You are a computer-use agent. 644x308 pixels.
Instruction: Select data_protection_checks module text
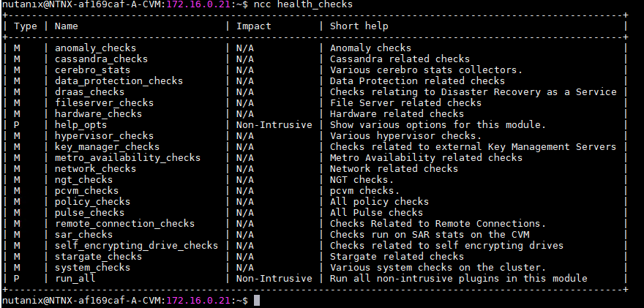coord(119,81)
